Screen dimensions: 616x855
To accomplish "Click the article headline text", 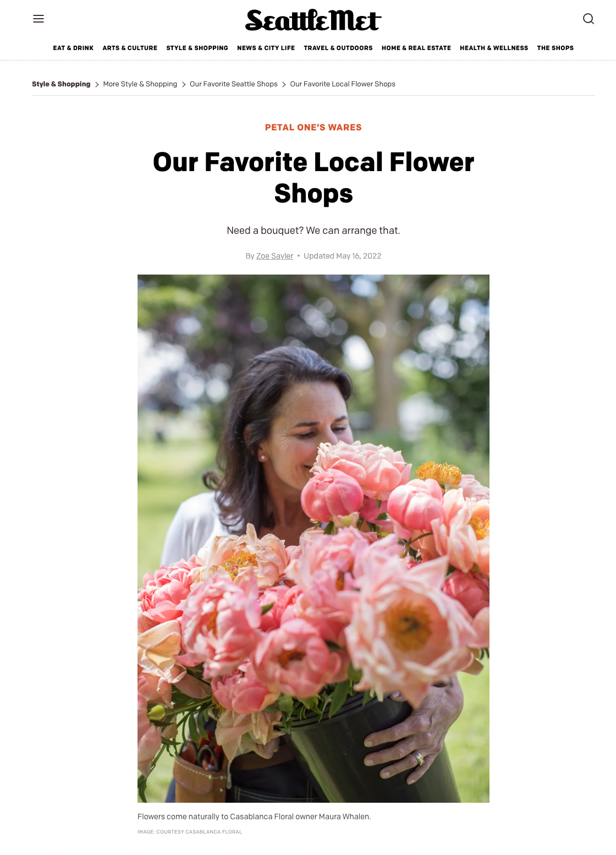I will (x=313, y=178).
